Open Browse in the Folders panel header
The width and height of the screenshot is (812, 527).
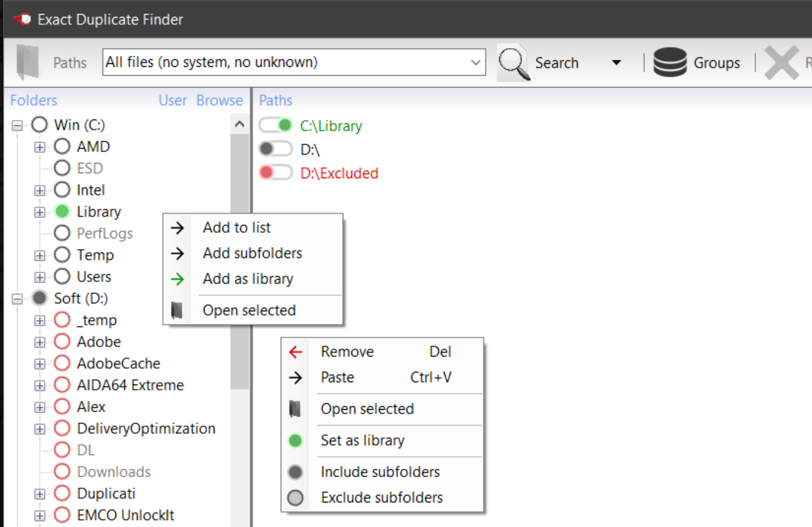[219, 100]
